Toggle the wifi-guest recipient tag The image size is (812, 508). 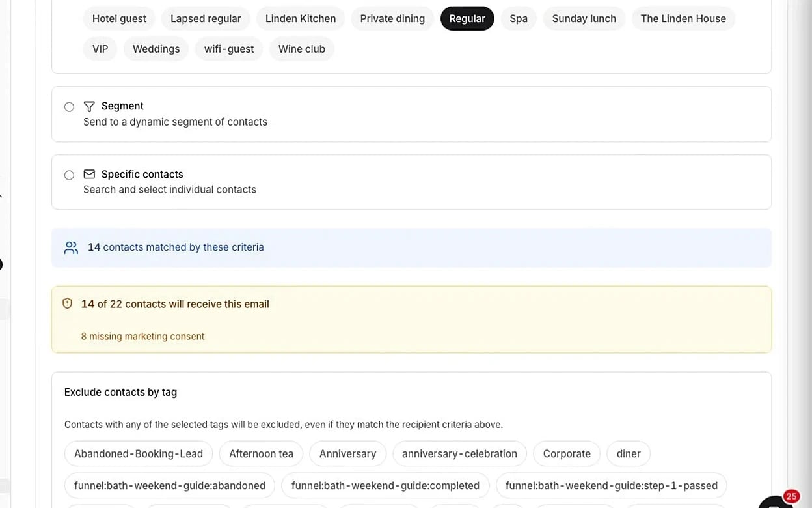pyautogui.click(x=229, y=49)
